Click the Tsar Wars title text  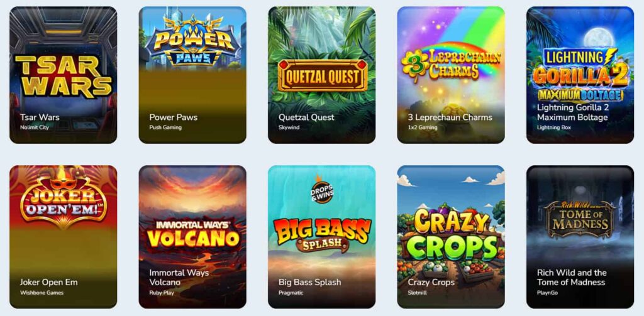[x=40, y=117]
